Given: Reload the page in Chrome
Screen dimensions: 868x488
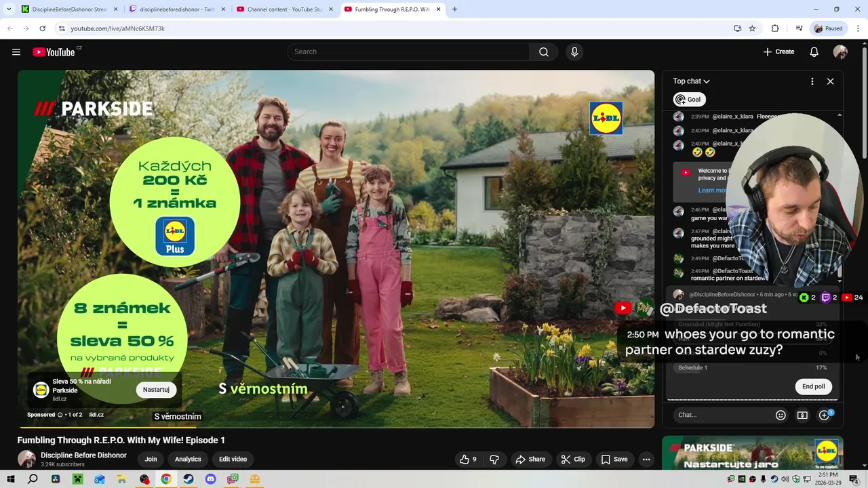Looking at the screenshot, I should (x=42, y=28).
